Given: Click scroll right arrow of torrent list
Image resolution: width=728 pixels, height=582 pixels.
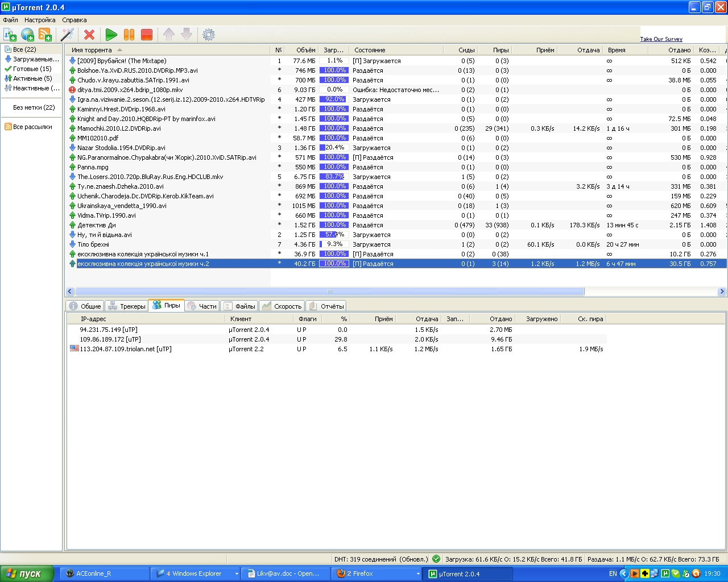Looking at the screenshot, I should (722, 292).
